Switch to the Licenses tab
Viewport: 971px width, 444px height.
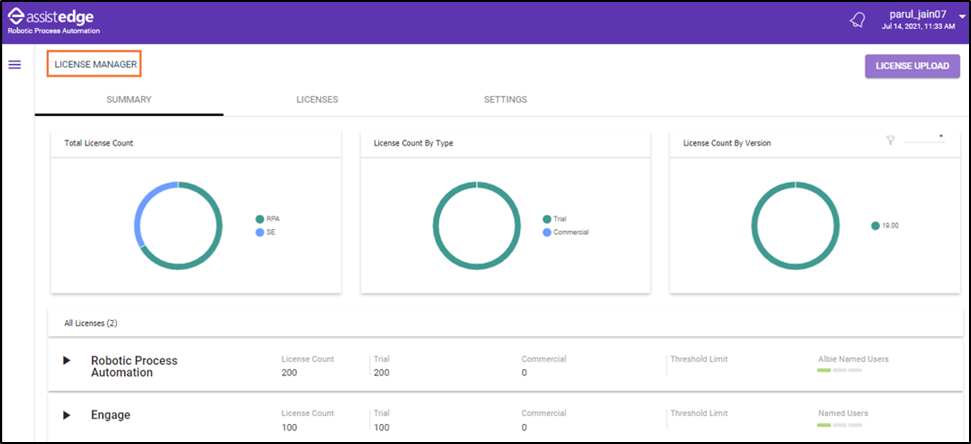tap(317, 100)
